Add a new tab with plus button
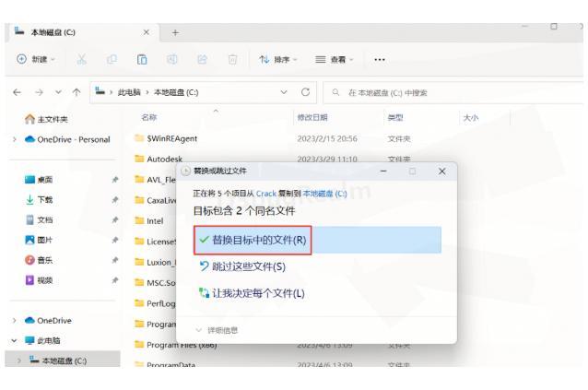Image resolution: width=588 pixels, height=390 pixels. (175, 33)
